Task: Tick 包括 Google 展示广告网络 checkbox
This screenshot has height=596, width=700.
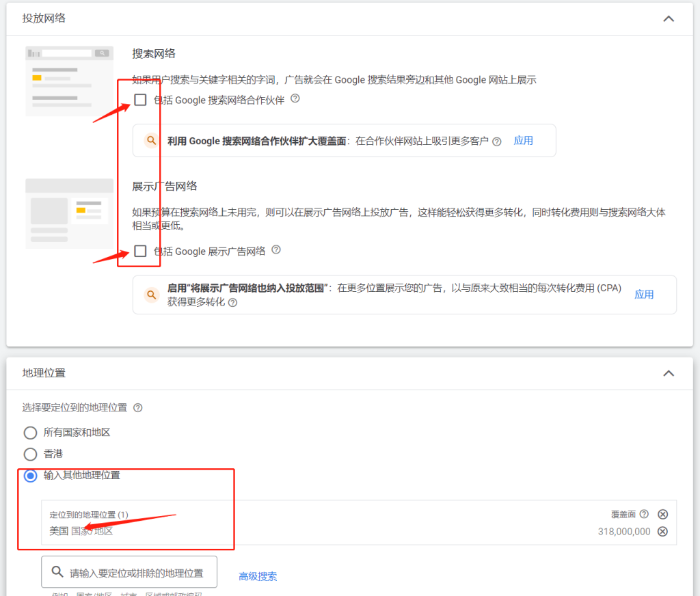Action: pyautogui.click(x=140, y=251)
